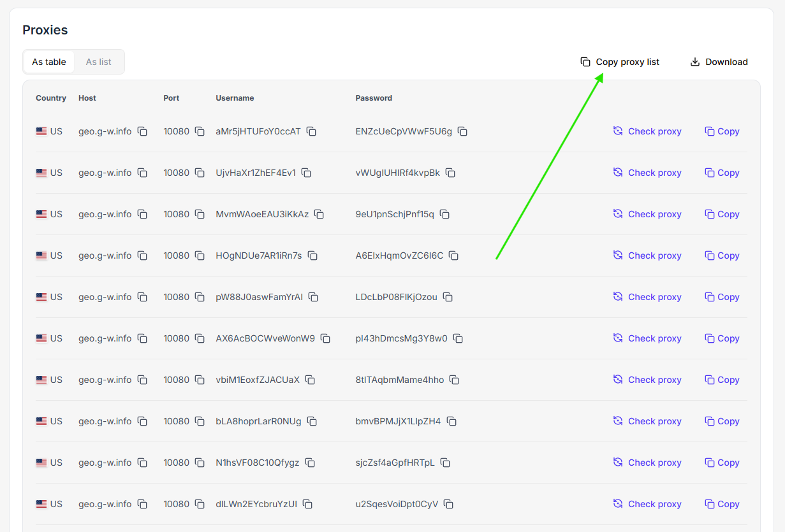
Task: Copy username pW88J0aswFamYrAI via copy icon
Action: [x=313, y=297]
